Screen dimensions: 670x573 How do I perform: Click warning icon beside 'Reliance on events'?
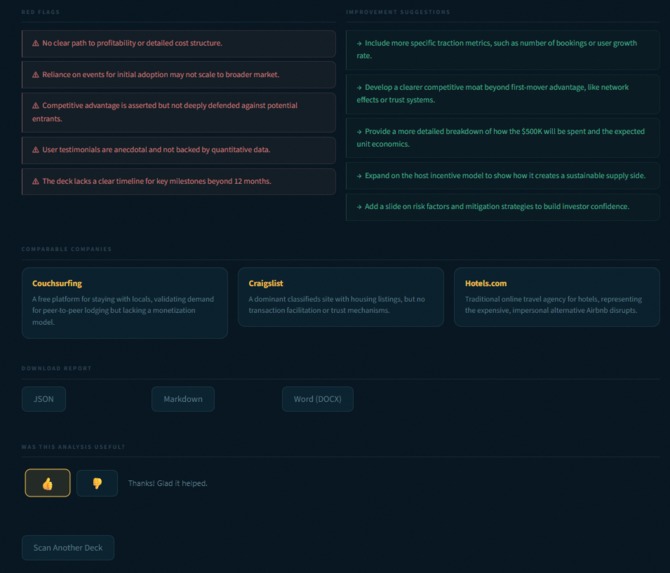click(x=35, y=75)
